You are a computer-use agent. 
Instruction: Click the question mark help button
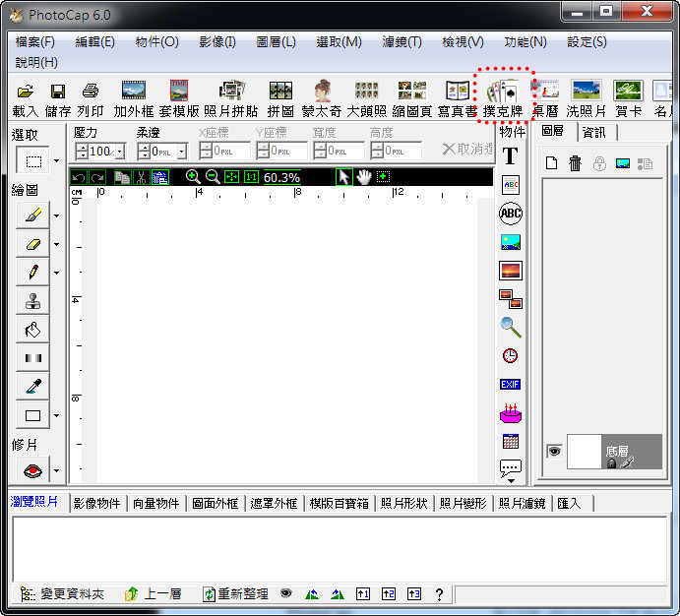(439, 594)
